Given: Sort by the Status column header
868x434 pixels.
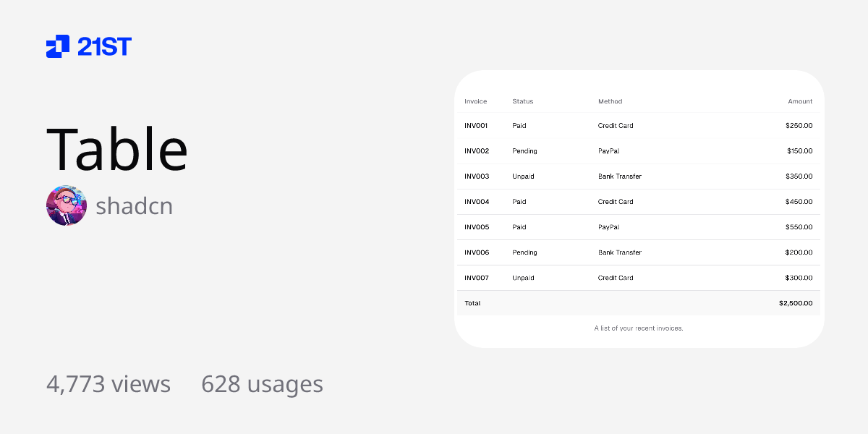Looking at the screenshot, I should pos(522,101).
